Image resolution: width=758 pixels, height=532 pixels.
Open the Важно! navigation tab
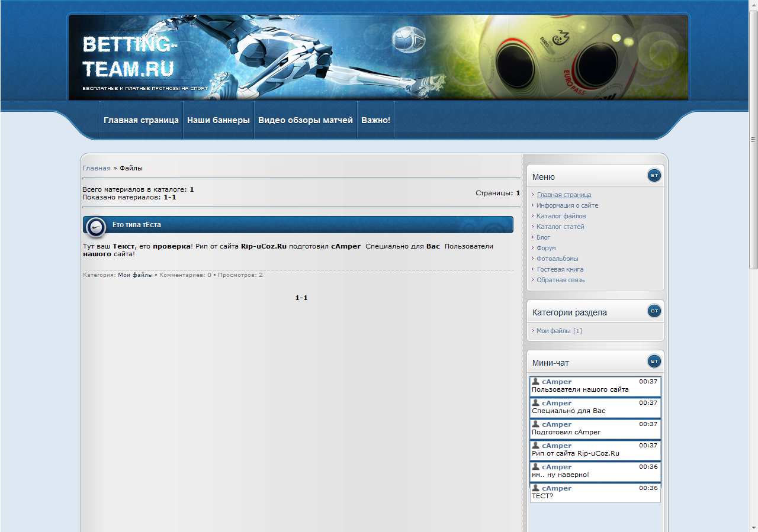tap(375, 120)
